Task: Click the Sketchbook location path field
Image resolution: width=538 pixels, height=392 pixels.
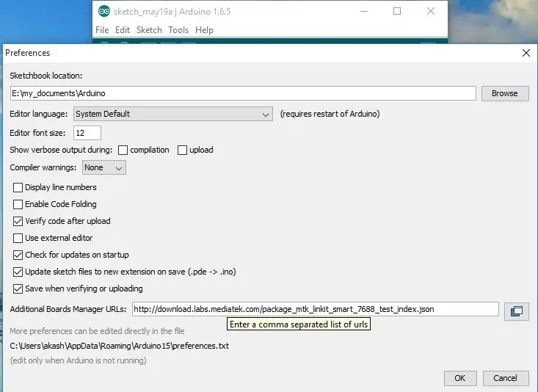Action: point(243,93)
